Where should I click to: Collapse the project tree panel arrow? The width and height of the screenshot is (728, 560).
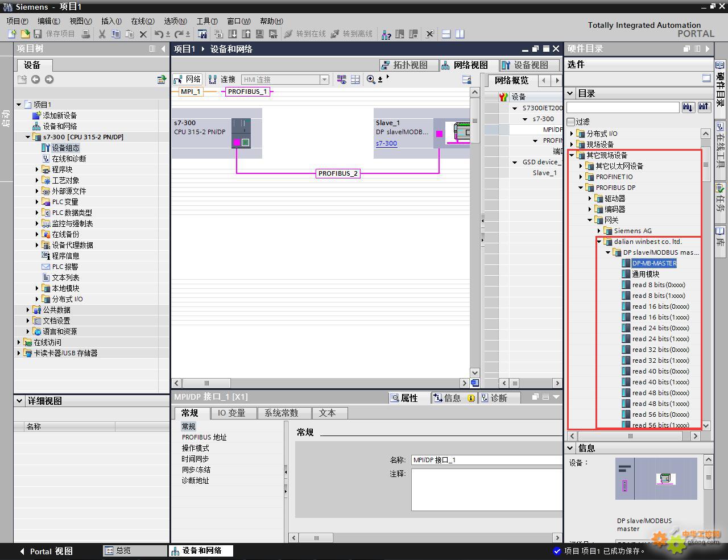(164, 49)
